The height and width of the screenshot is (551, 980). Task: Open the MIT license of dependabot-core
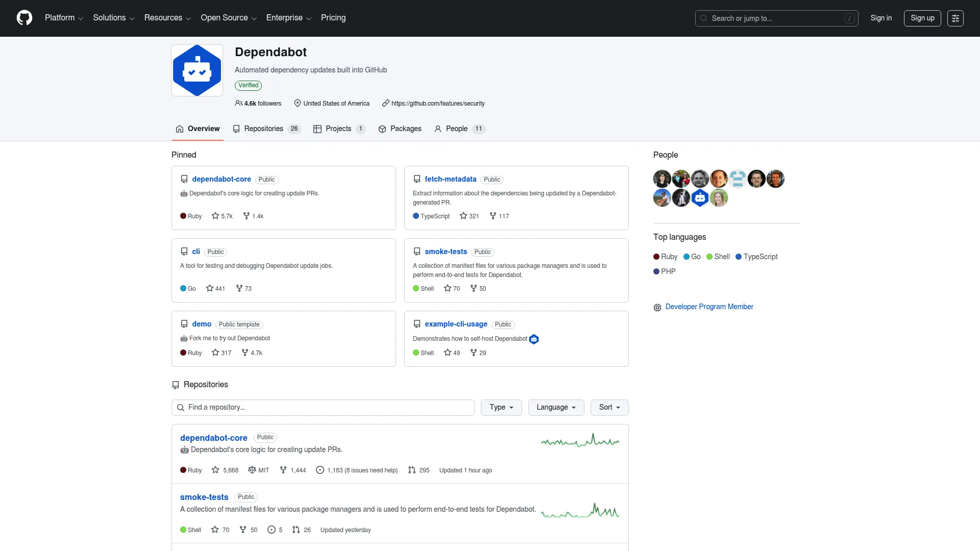(x=259, y=470)
